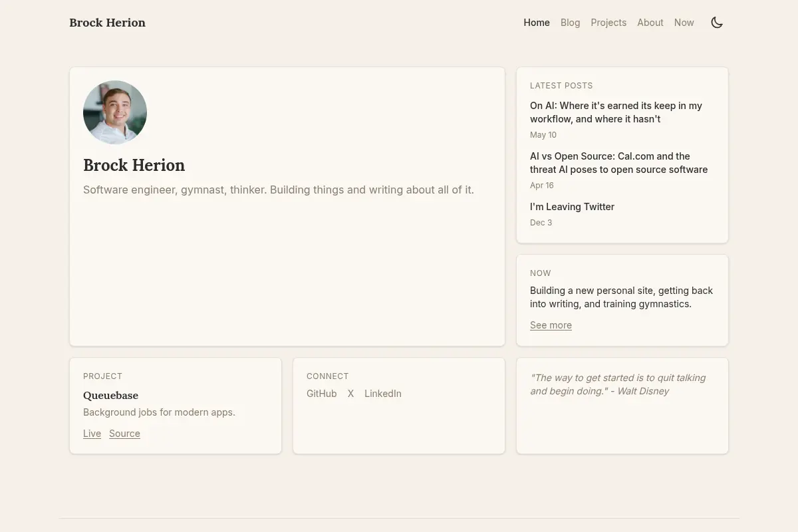Read the "AI vs Open Source: Cal.com" post
798x532 pixels.
pos(618,163)
